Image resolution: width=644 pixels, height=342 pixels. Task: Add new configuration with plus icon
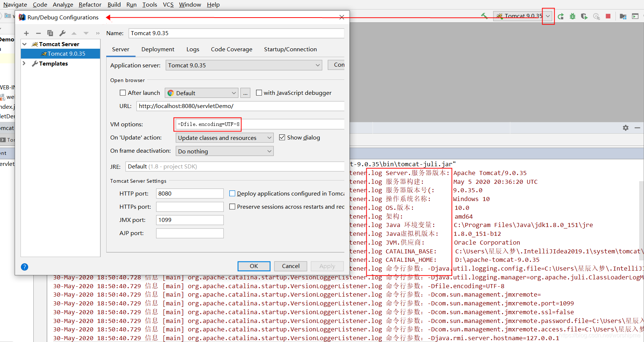[26, 33]
